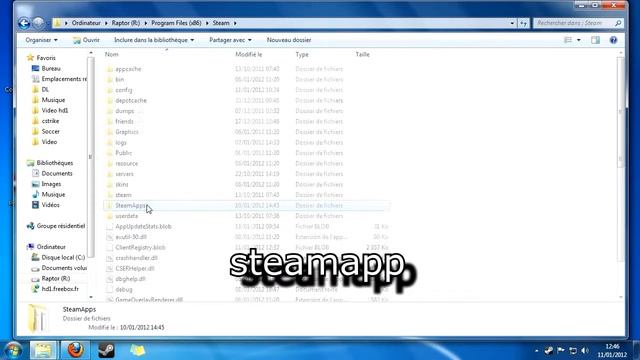Click the volume icon in system tray
This screenshot has width=640, height=360.
coord(584,351)
